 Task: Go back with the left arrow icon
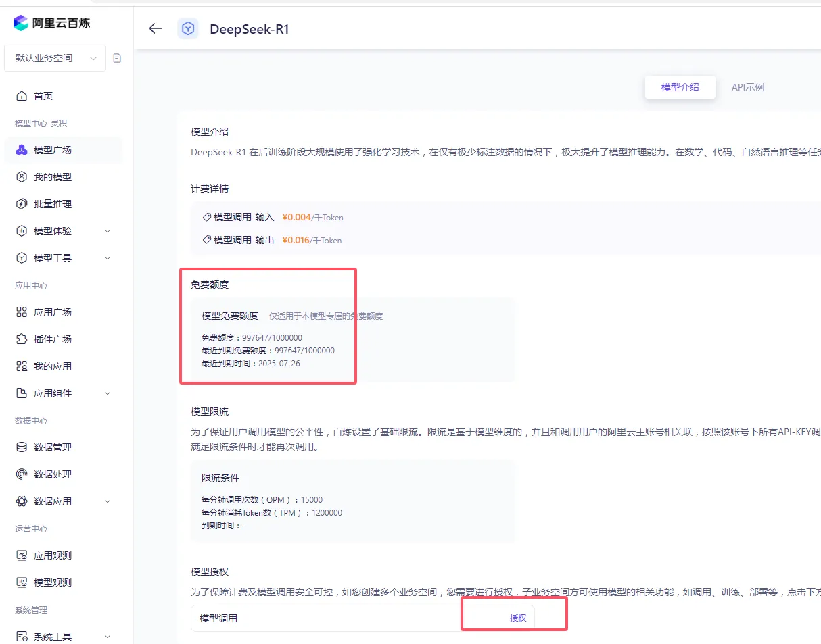[156, 28]
